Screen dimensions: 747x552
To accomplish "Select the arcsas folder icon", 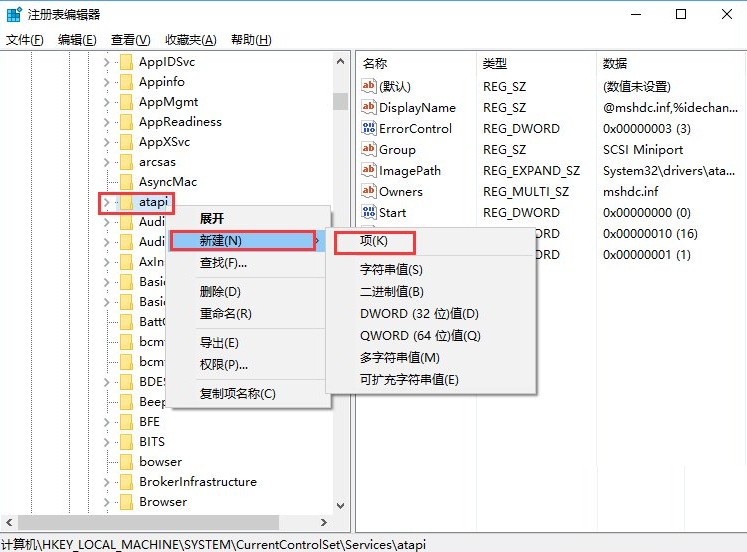I will 126,162.
